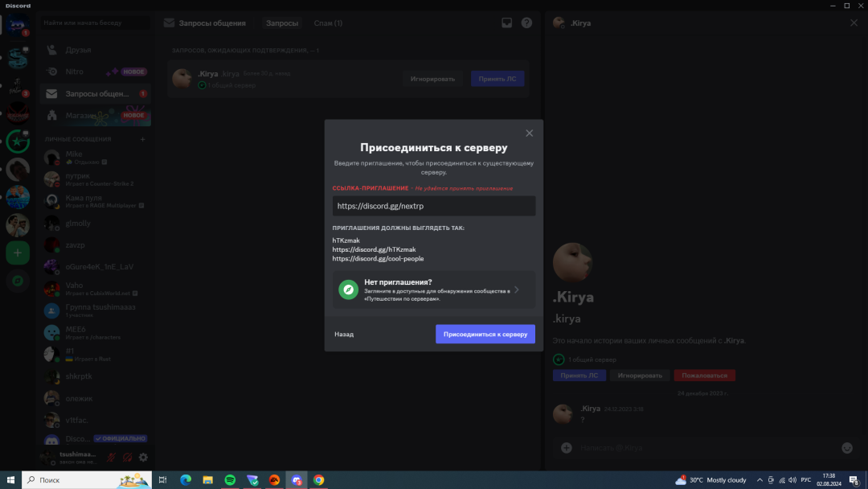
Task: Open direct message with Кама пуля
Action: 95,201
